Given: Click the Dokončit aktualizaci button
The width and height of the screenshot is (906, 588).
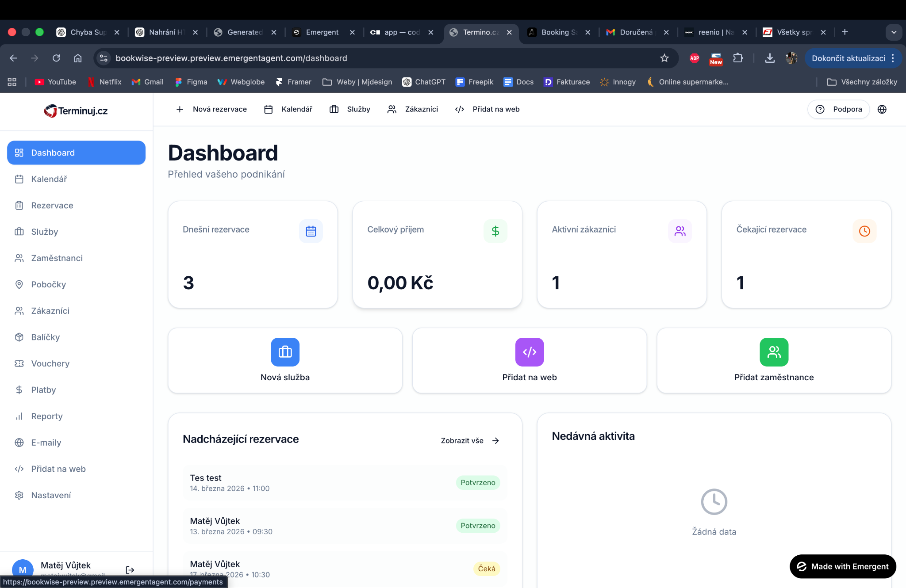Looking at the screenshot, I should (x=849, y=58).
